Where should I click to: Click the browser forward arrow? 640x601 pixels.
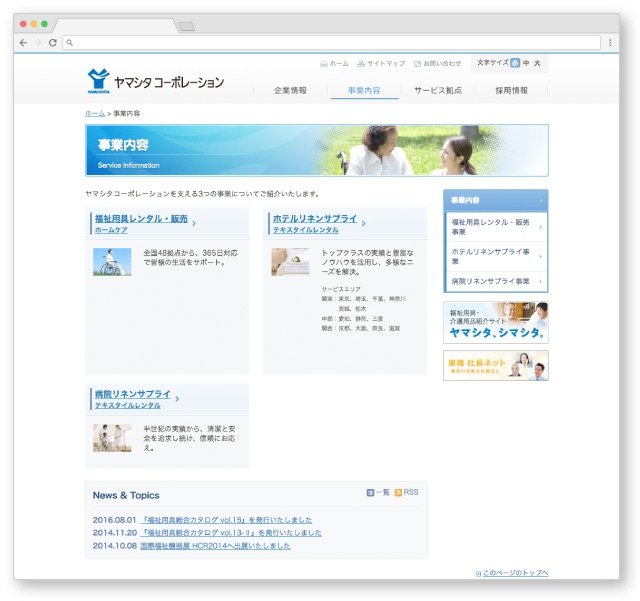point(38,42)
